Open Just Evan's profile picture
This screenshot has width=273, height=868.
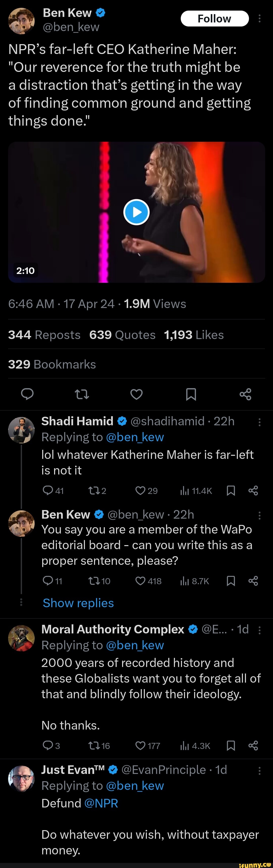tap(21, 779)
